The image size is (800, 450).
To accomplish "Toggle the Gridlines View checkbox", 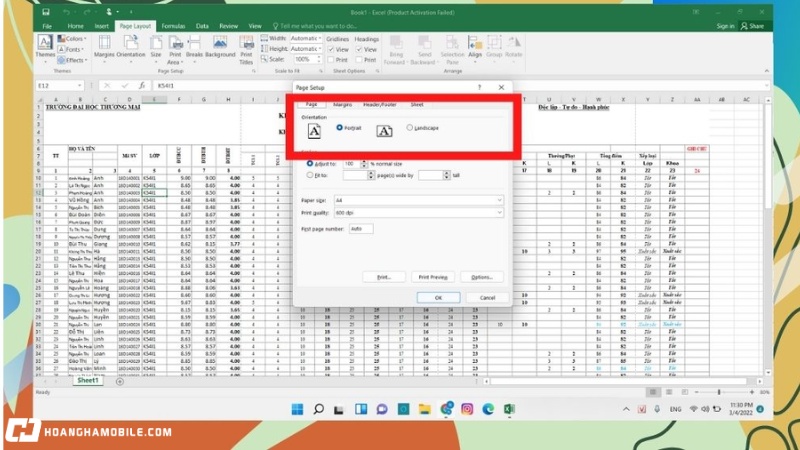I will click(331, 49).
